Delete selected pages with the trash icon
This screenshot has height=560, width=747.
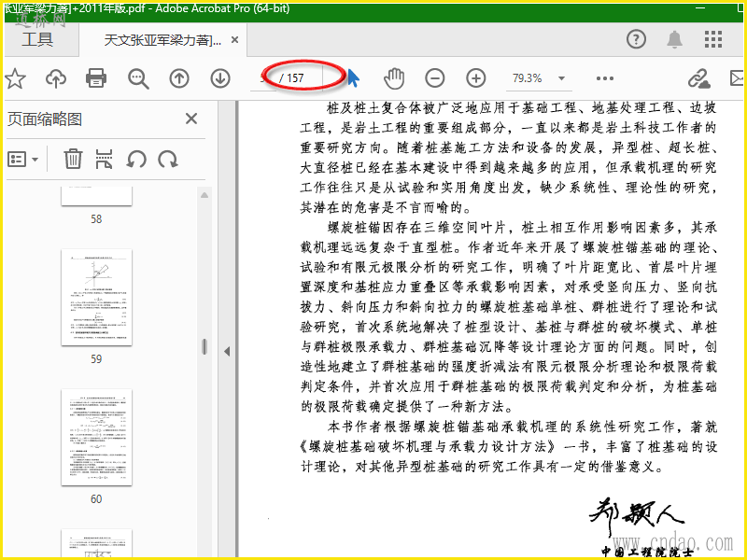[x=73, y=159]
